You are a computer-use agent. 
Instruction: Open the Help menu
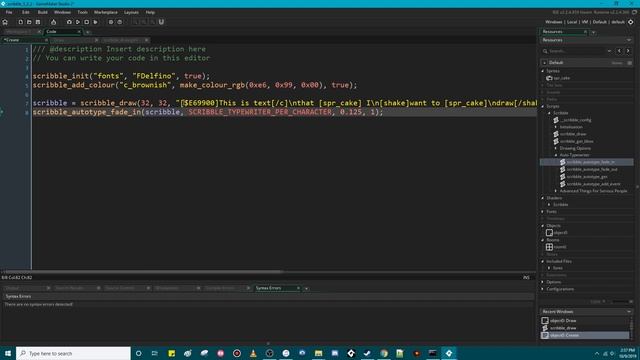(150, 12)
